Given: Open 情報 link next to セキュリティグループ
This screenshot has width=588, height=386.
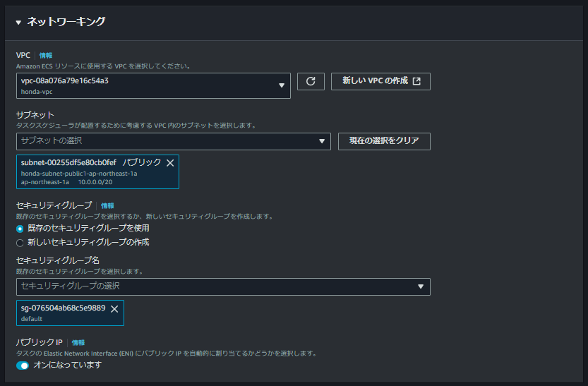Looking at the screenshot, I should (x=107, y=206).
